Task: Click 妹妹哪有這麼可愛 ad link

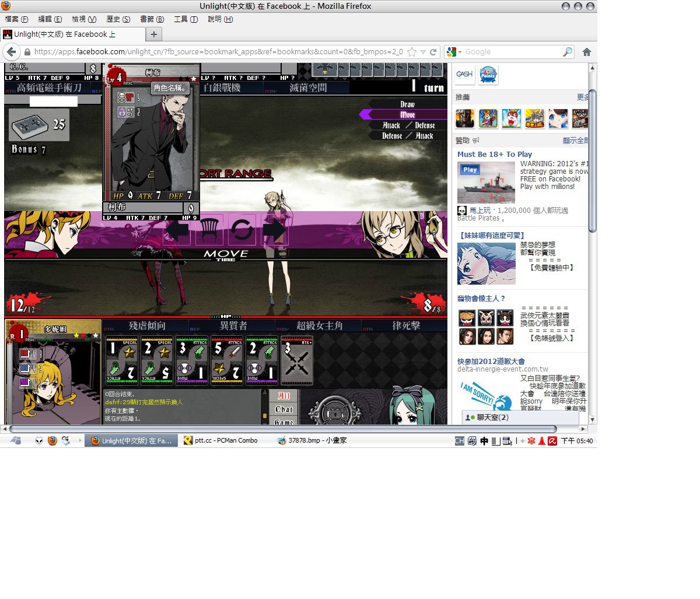Action: tap(493, 235)
